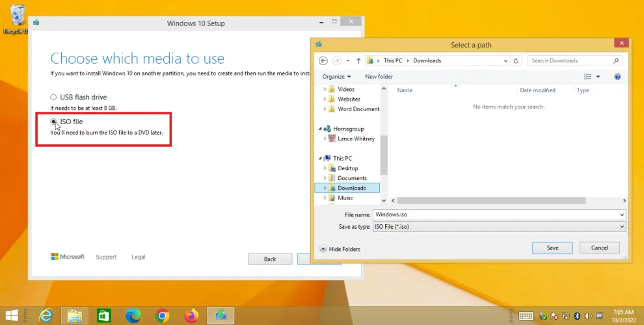The width and height of the screenshot is (644, 325).
Task: Open the dialog Help question mark icon
Action: [617, 77]
